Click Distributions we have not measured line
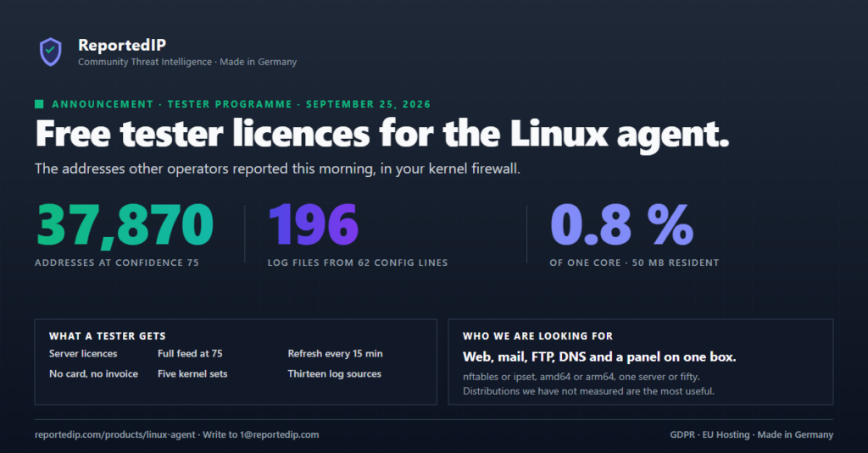 588,391
